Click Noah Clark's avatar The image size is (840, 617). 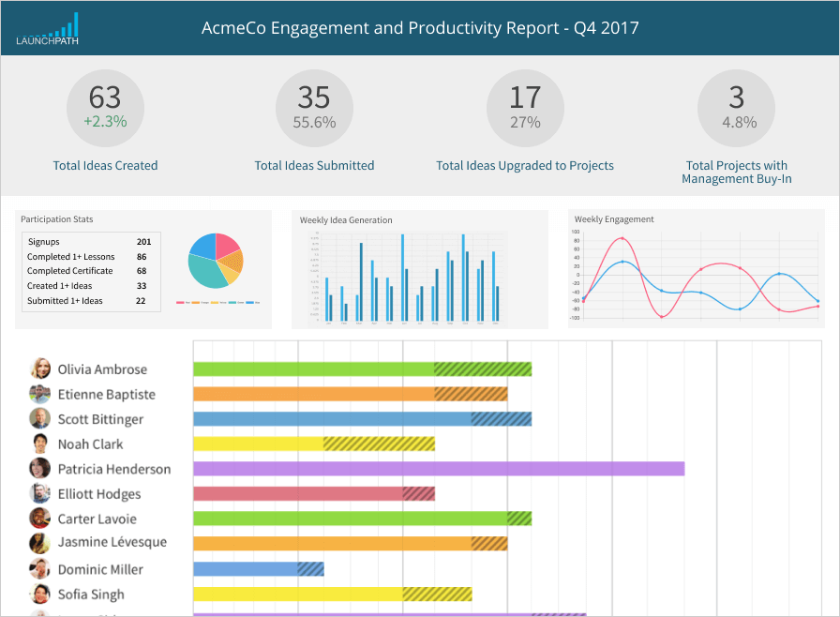click(x=39, y=444)
